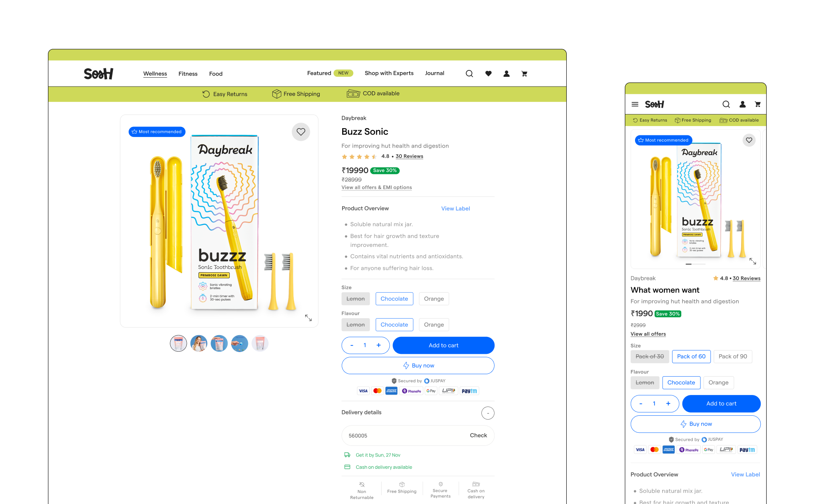Open mobile hamburger menu
815x504 pixels.
tap(635, 104)
